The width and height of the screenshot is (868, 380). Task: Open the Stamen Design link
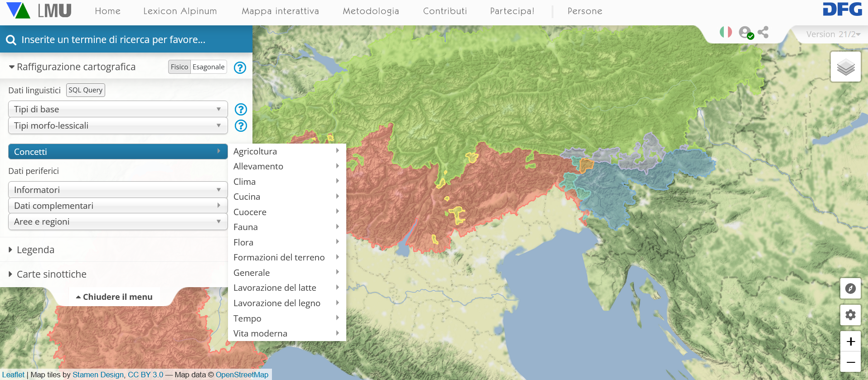98,375
